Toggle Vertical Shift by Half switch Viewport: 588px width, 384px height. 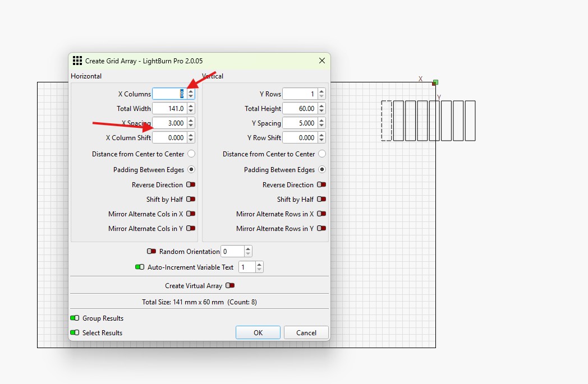[321, 199]
